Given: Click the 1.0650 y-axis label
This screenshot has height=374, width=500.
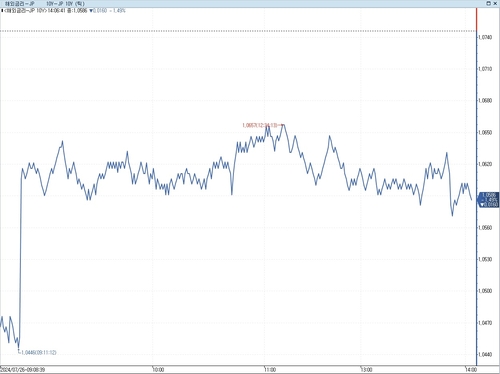Looking at the screenshot, I should [485, 132].
